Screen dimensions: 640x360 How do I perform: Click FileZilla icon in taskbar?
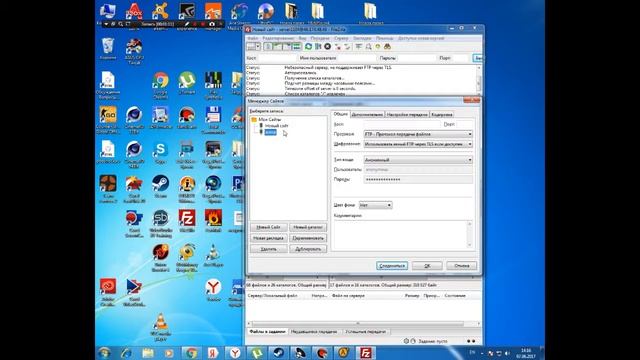point(366,353)
